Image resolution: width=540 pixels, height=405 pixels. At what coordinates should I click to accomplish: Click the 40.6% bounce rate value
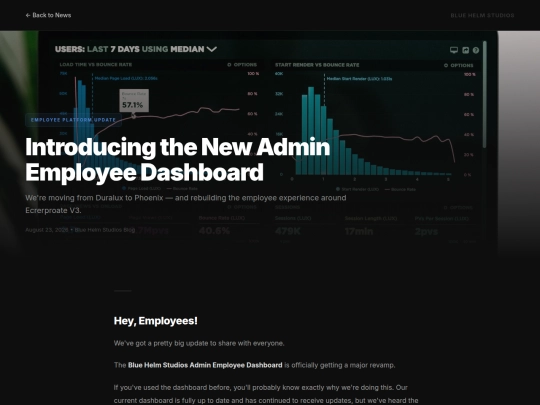click(214, 231)
